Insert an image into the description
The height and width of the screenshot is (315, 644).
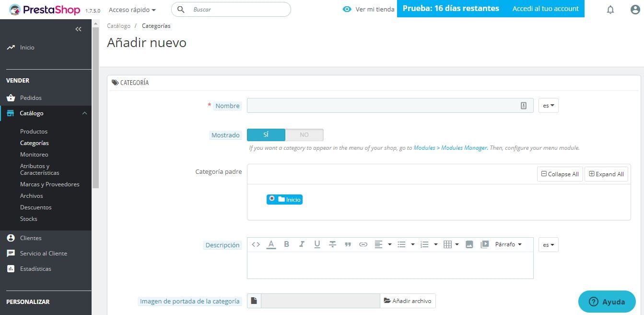point(468,244)
